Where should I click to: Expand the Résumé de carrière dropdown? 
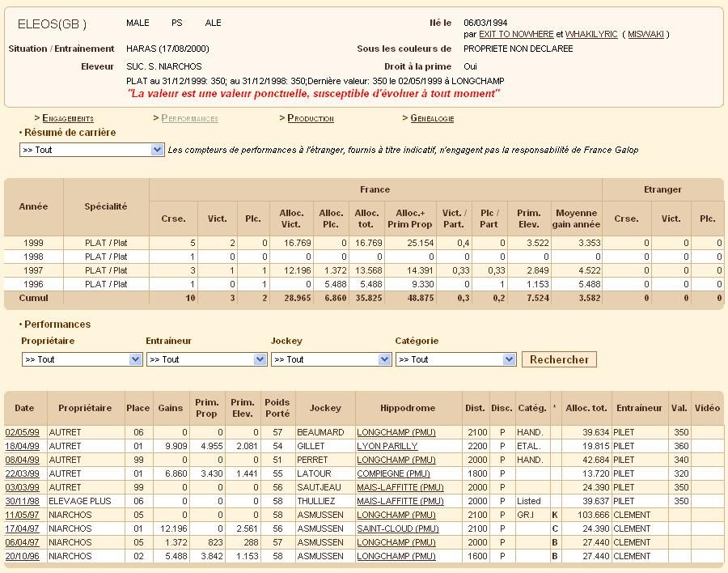click(92, 150)
